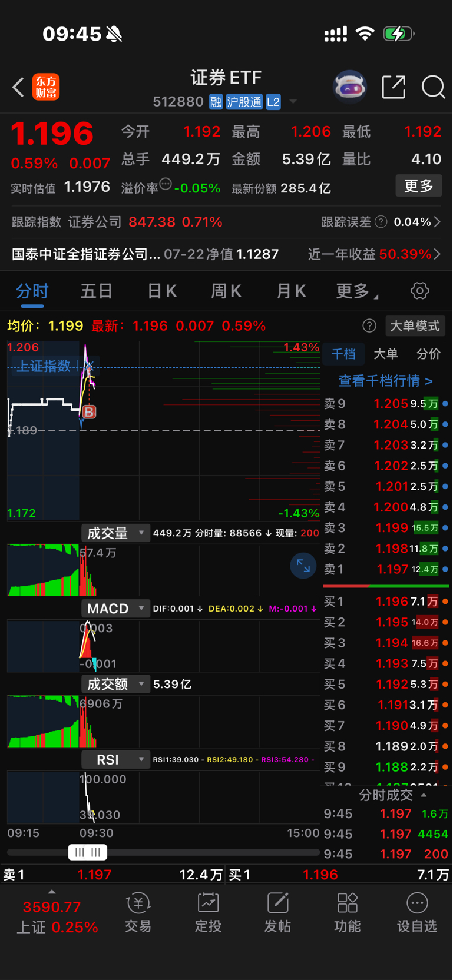The height and width of the screenshot is (980, 453).
Task: Select 买3 1.194 order row
Action: click(386, 643)
